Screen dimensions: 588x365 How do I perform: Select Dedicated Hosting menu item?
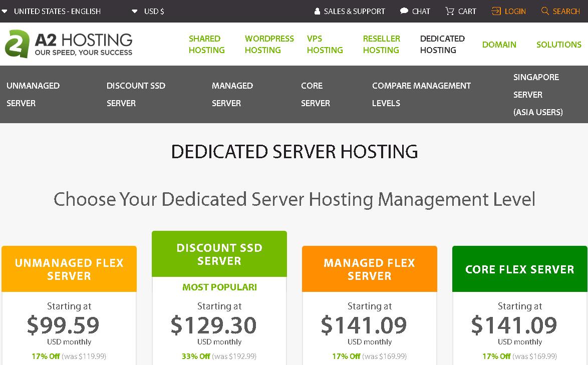[442, 44]
